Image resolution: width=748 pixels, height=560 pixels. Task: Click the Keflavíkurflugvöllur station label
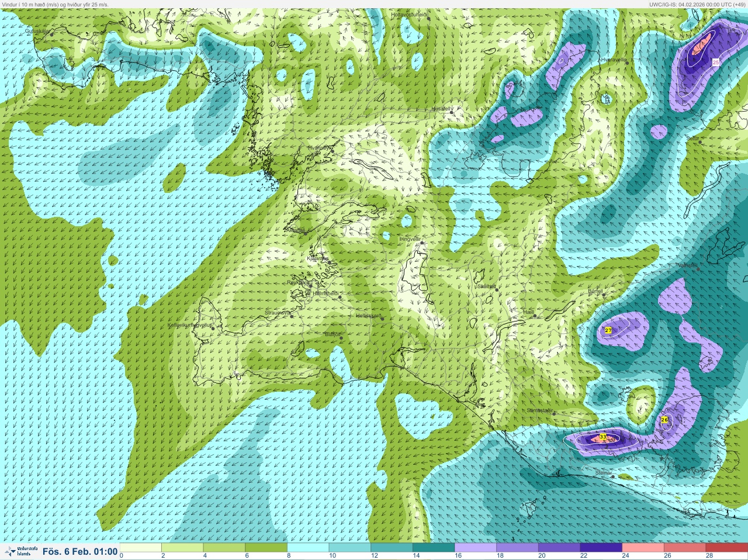point(189,324)
